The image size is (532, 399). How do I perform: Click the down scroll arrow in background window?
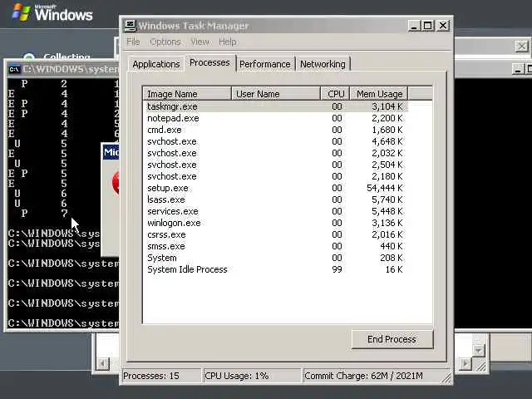click(x=479, y=350)
